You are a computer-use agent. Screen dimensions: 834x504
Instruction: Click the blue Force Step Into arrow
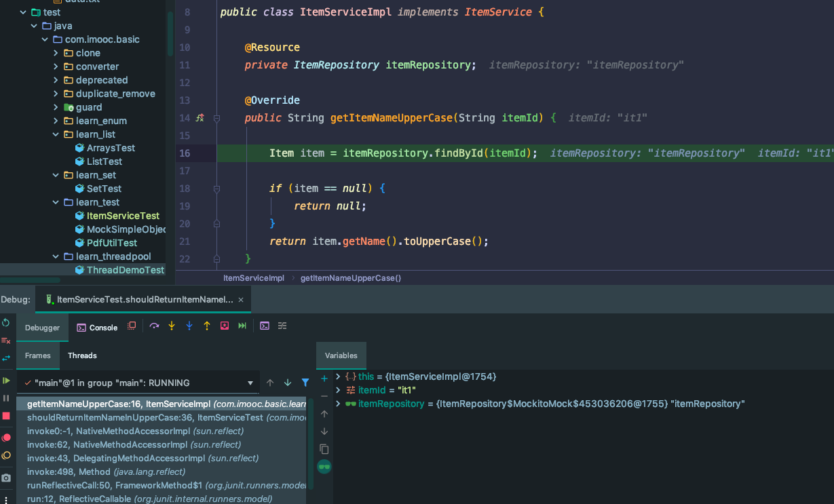tap(189, 326)
